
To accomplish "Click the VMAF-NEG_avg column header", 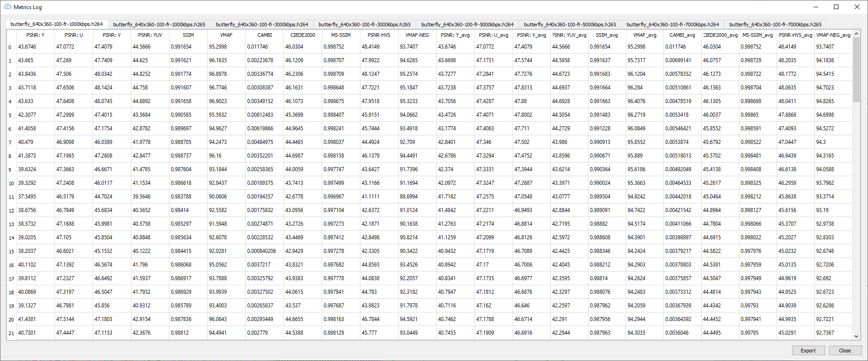I will point(833,35).
